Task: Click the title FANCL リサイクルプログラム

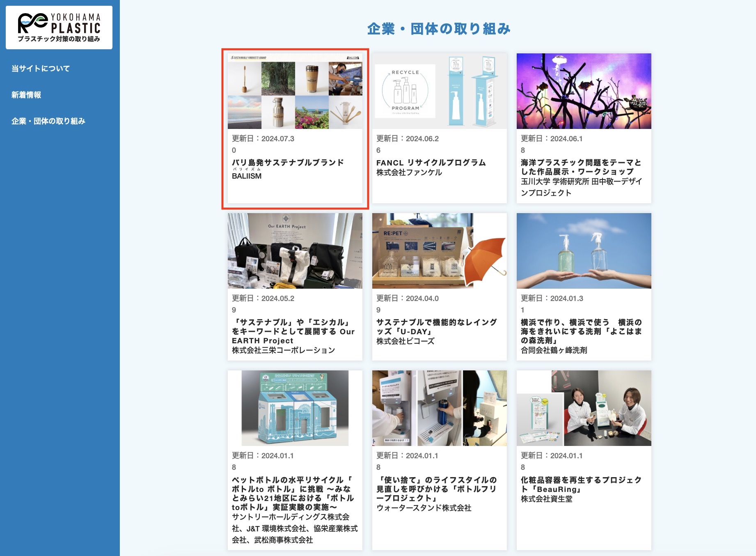Action: (431, 163)
